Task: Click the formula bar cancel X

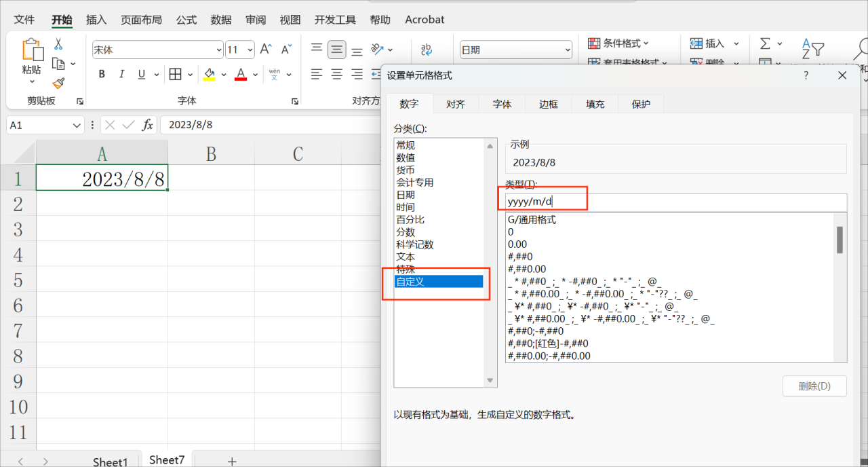Action: coord(111,125)
